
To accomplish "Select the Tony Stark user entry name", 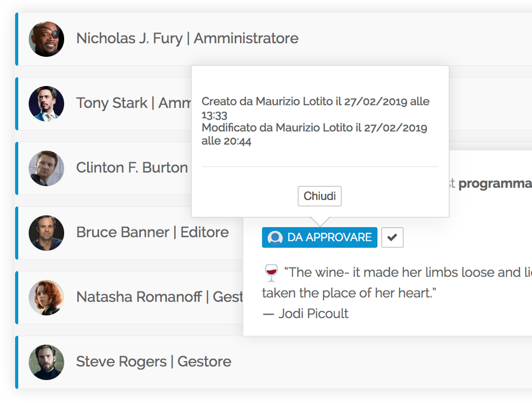I will pos(112,103).
